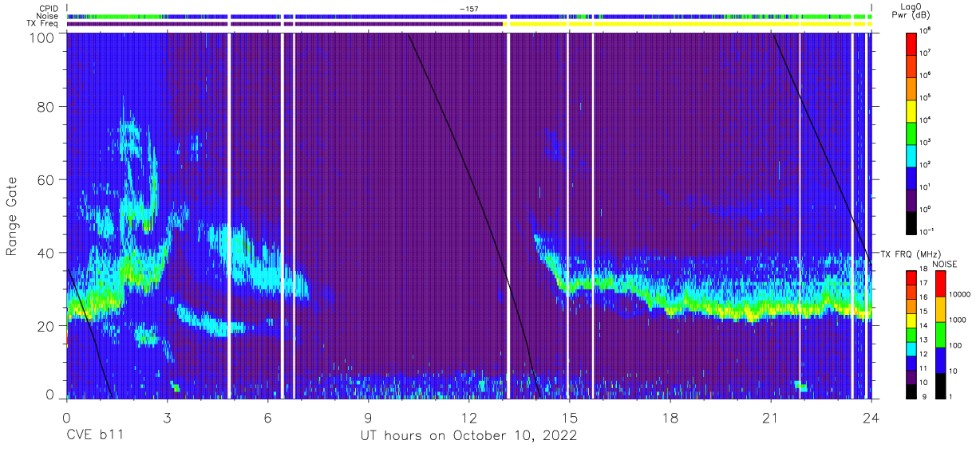Click the x-axis hour label '3'
The height and width of the screenshot is (452, 980).
[167, 416]
